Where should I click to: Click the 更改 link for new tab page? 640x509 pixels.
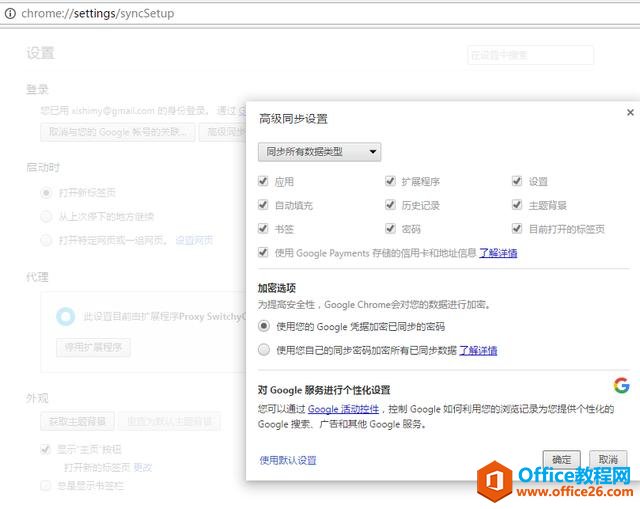[143, 467]
